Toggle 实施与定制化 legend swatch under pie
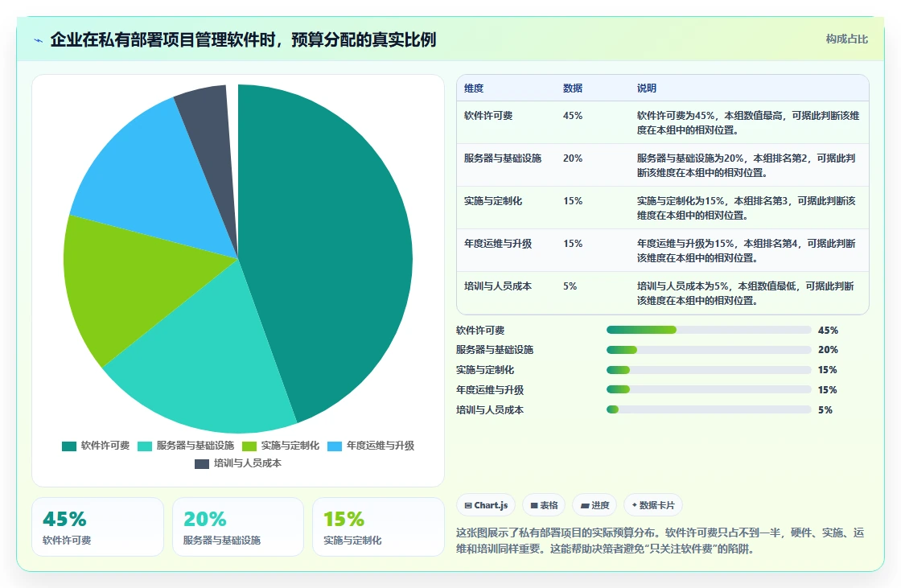901x588 pixels. click(x=249, y=446)
